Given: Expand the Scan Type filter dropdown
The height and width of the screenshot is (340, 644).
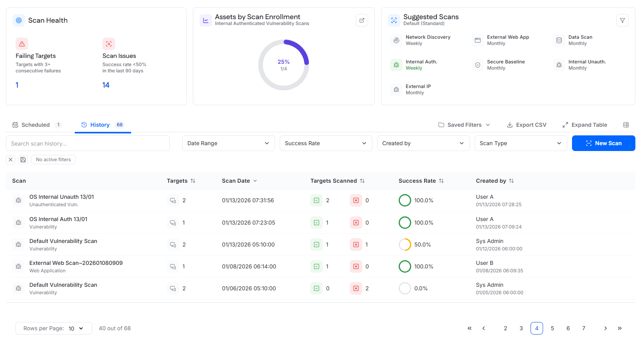Looking at the screenshot, I should 520,143.
